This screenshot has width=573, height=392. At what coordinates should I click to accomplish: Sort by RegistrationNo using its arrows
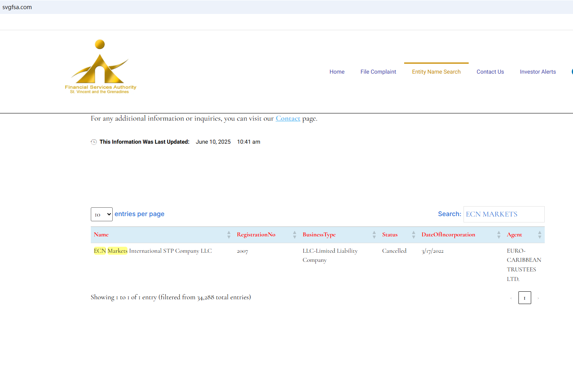coord(294,235)
